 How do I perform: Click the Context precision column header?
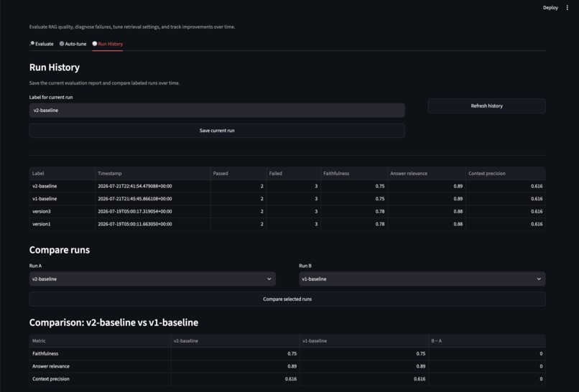(506, 174)
